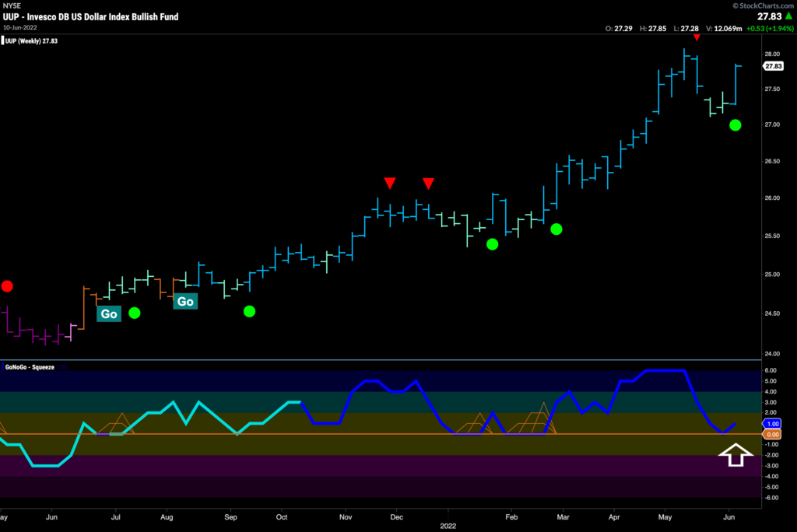Image resolution: width=797 pixels, height=532 pixels.
Task: Click the green circle marker below June price bars
Action: point(735,125)
